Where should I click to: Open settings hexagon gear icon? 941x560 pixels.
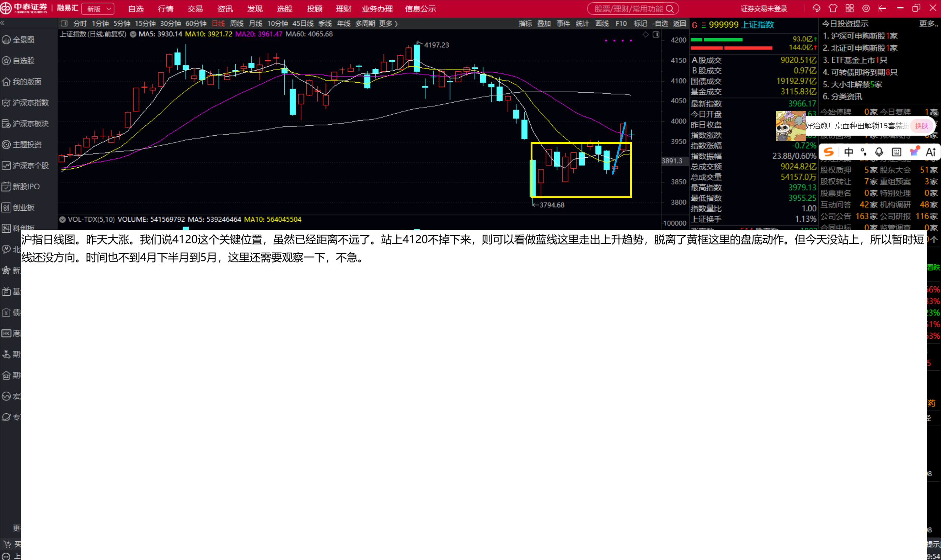coord(866,8)
